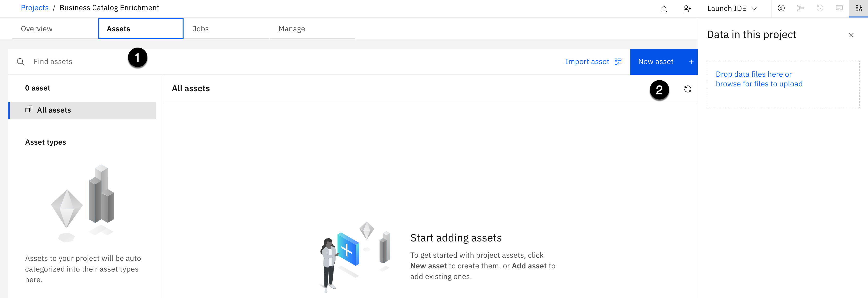Click browse for files to upload link
The width and height of the screenshot is (868, 298).
pyautogui.click(x=759, y=84)
